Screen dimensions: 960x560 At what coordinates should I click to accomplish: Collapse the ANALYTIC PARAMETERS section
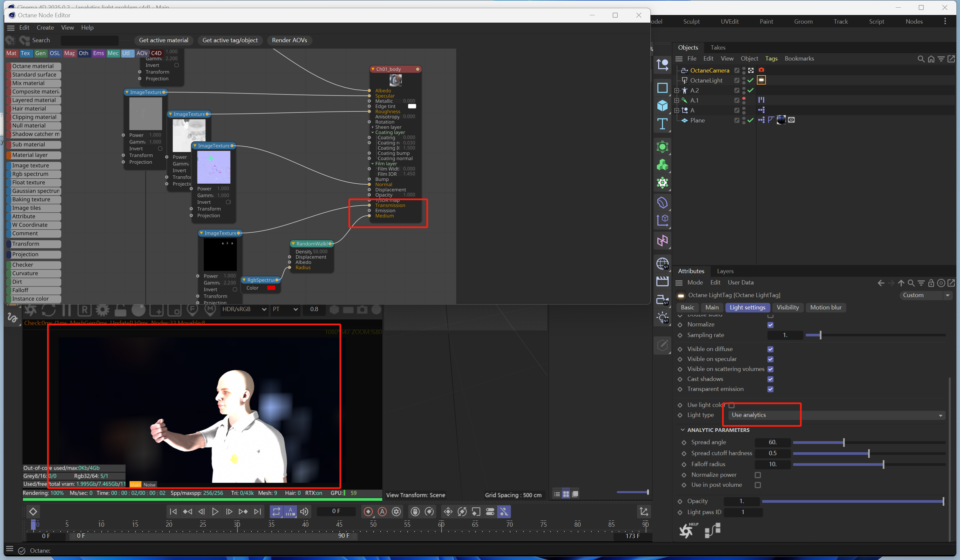tap(682, 430)
